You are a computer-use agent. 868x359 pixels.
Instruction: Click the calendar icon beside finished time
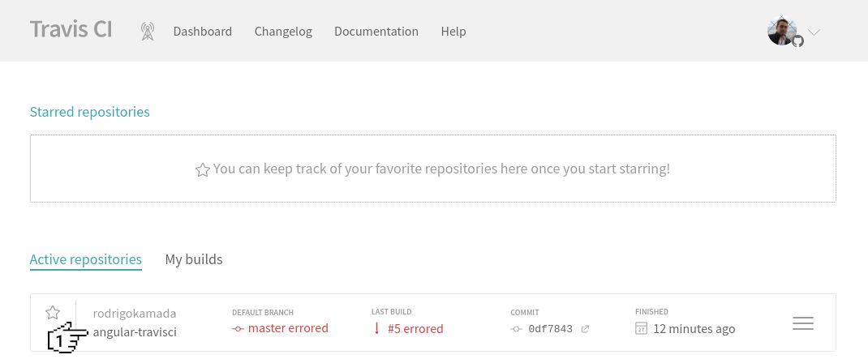(641, 329)
